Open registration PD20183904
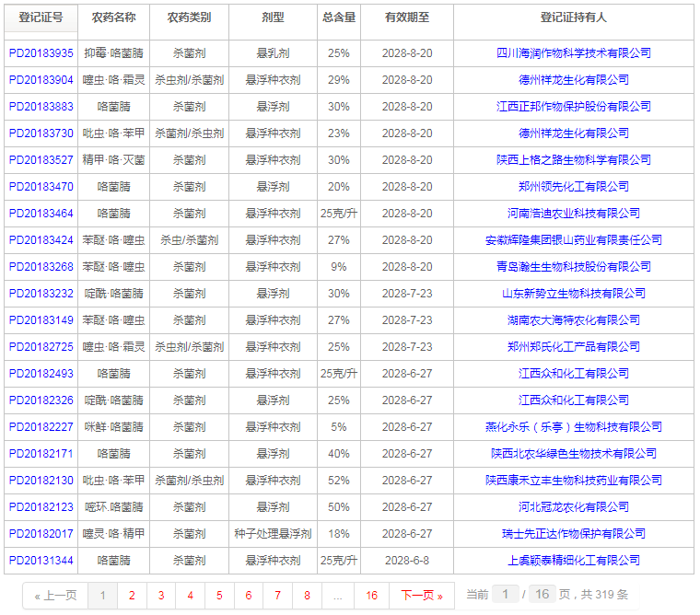 [41, 80]
